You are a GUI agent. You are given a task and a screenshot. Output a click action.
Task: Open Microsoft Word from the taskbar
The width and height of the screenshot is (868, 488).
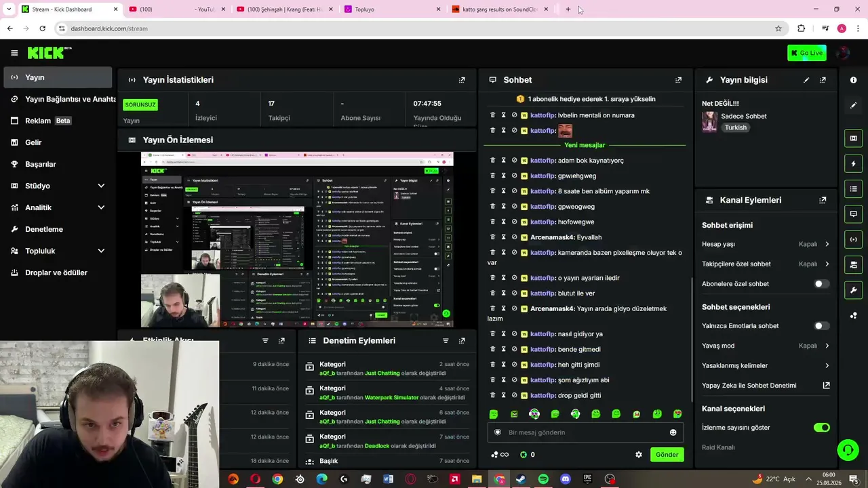point(388,479)
